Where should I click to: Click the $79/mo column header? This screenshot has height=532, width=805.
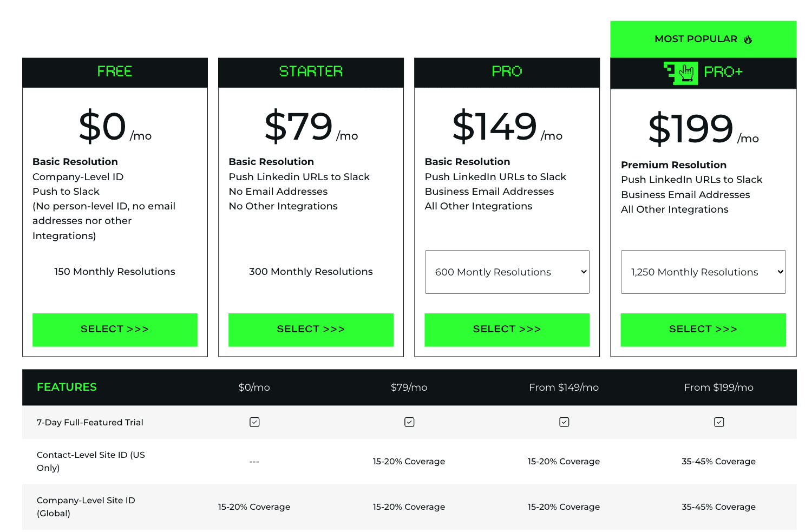click(x=409, y=387)
